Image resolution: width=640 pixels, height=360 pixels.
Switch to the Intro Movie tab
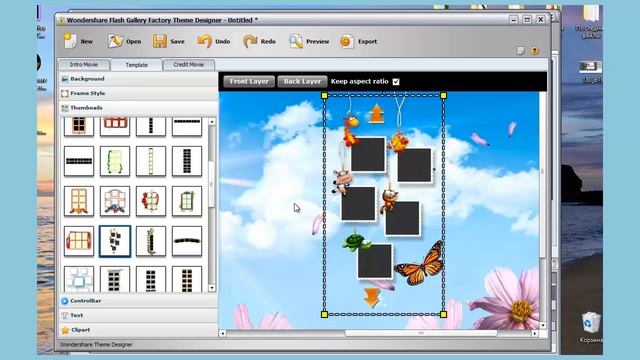coord(84,64)
